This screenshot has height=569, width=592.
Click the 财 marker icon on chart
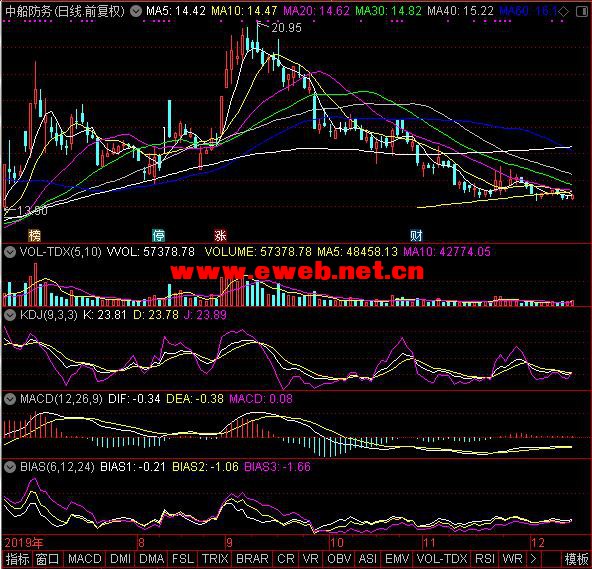pyautogui.click(x=416, y=236)
